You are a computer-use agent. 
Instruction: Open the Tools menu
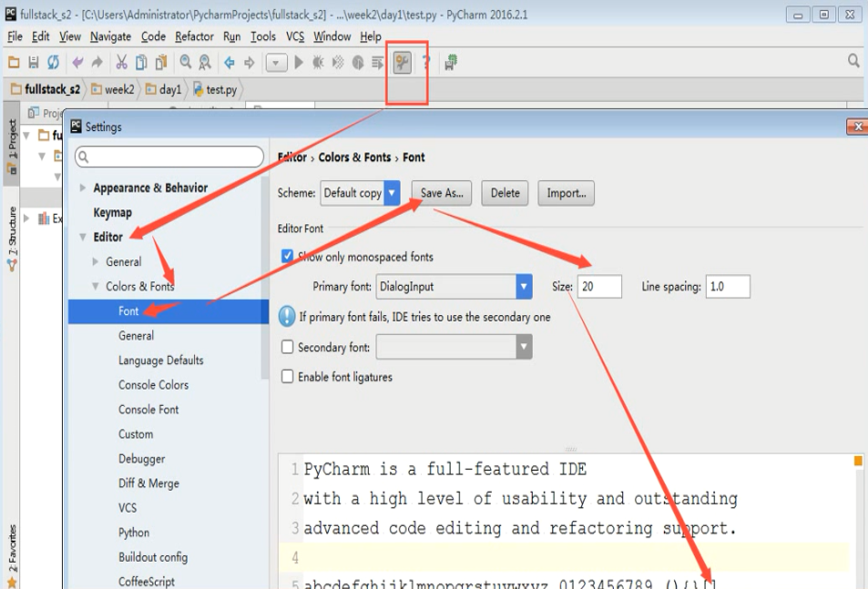(x=263, y=36)
